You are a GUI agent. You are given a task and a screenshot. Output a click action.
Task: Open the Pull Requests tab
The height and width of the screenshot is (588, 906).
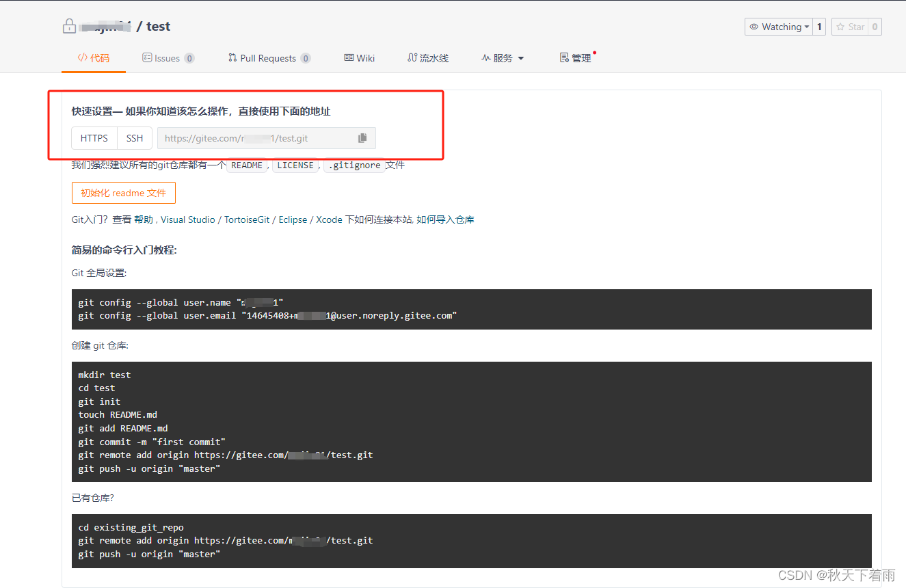pos(269,58)
